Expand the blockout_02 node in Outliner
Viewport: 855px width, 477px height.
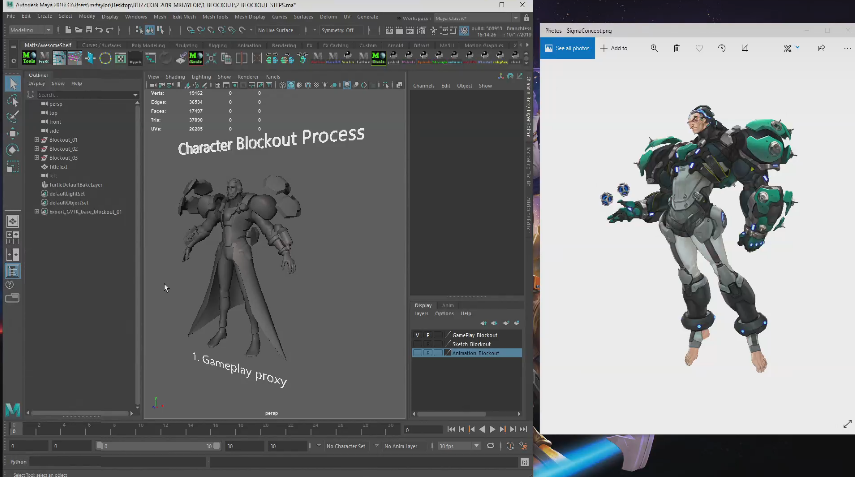(37, 149)
